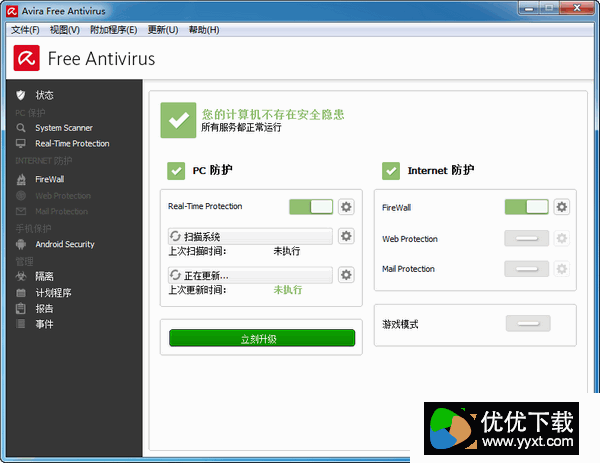Click the Real-Time Protection monitor icon in sidebar

tap(21, 143)
